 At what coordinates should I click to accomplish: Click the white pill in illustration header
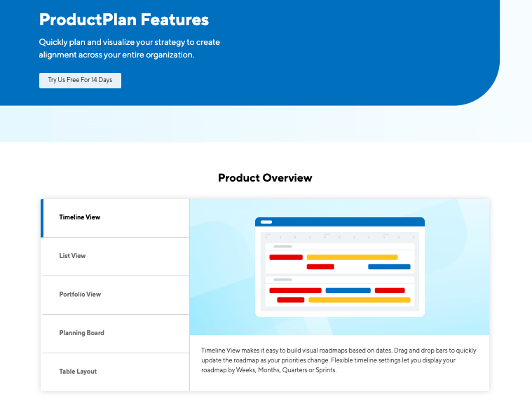coord(266,222)
